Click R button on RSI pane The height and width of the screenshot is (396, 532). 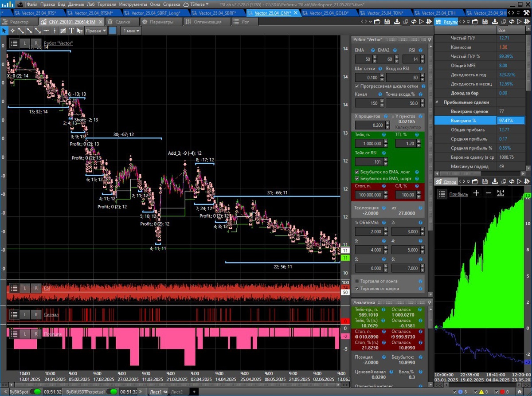(36, 288)
